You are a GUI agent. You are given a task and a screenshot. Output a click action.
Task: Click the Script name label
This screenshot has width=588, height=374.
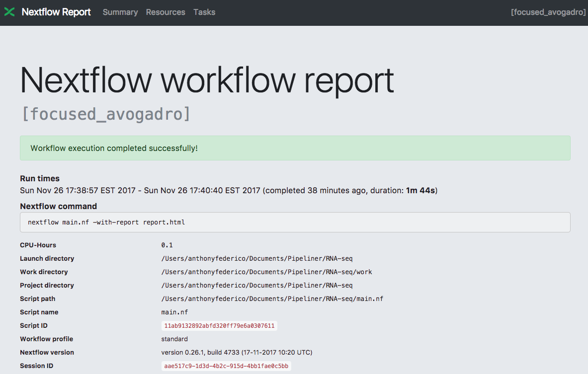(x=39, y=312)
